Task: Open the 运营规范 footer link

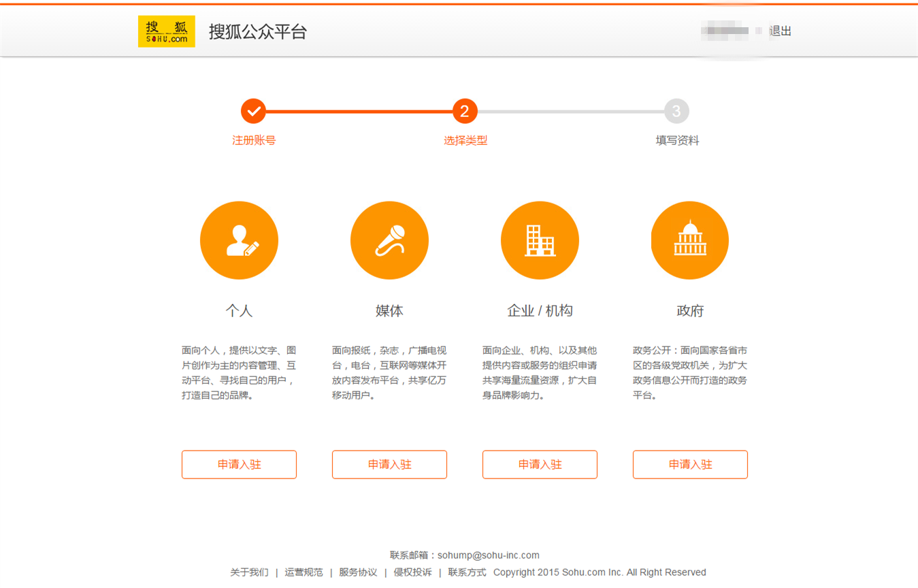Action: 304,572
